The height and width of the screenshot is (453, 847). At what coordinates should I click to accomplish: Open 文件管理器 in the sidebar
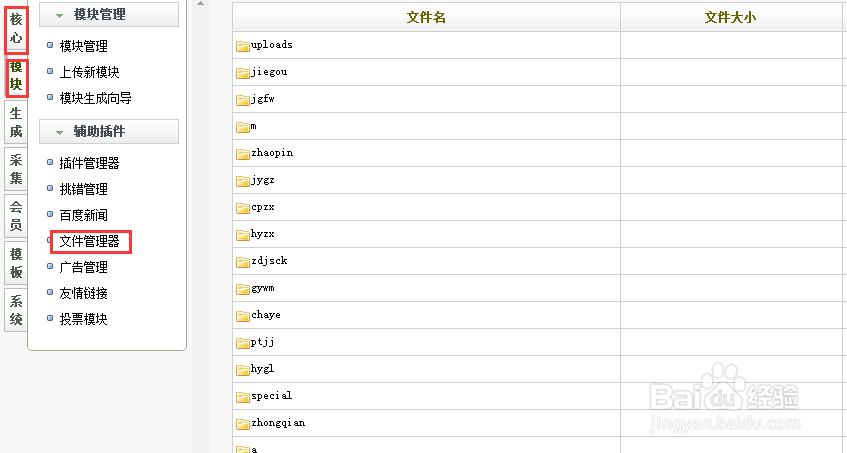tap(89, 241)
